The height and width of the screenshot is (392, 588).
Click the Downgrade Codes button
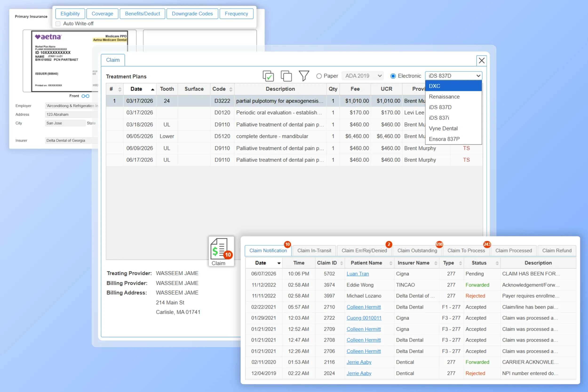tap(192, 14)
